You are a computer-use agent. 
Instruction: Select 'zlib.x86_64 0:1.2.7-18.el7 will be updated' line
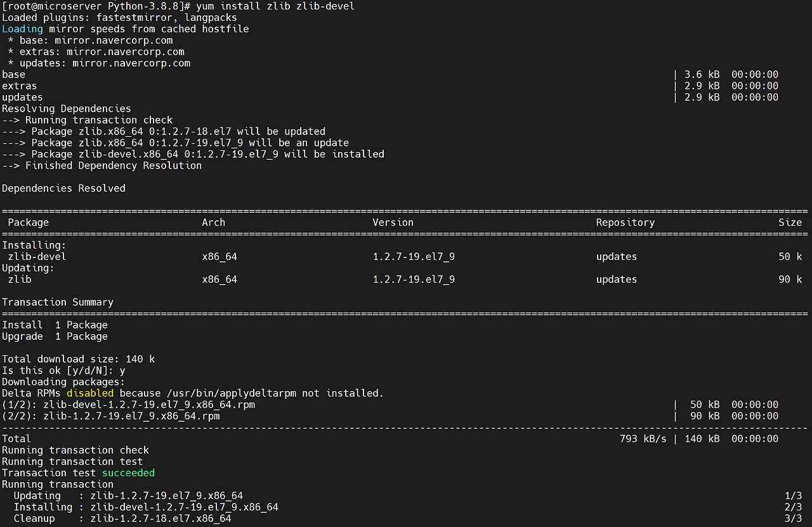coord(164,132)
